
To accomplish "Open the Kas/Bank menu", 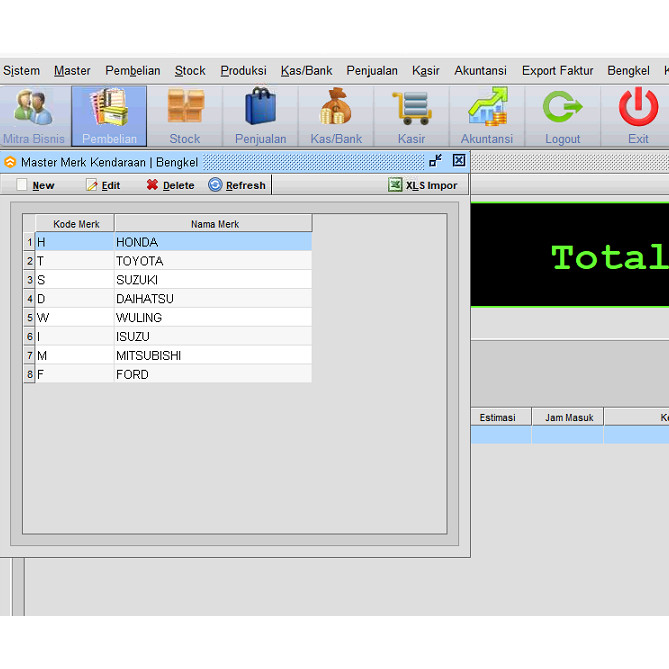I will click(x=306, y=70).
